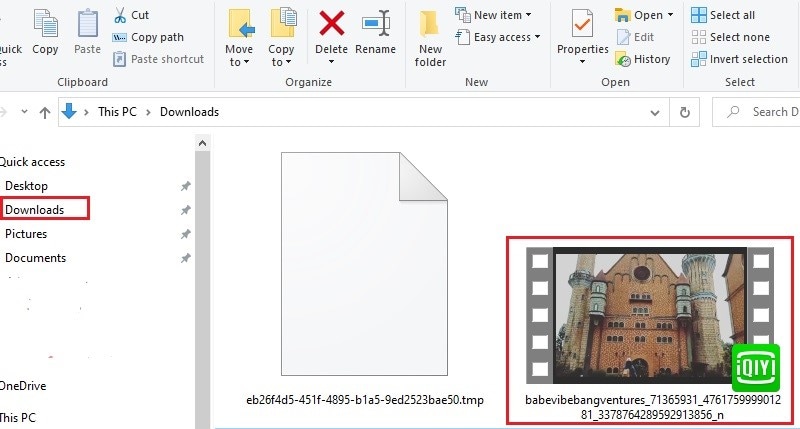Click the red X Delete icon
This screenshot has height=429, width=800.
332,23
